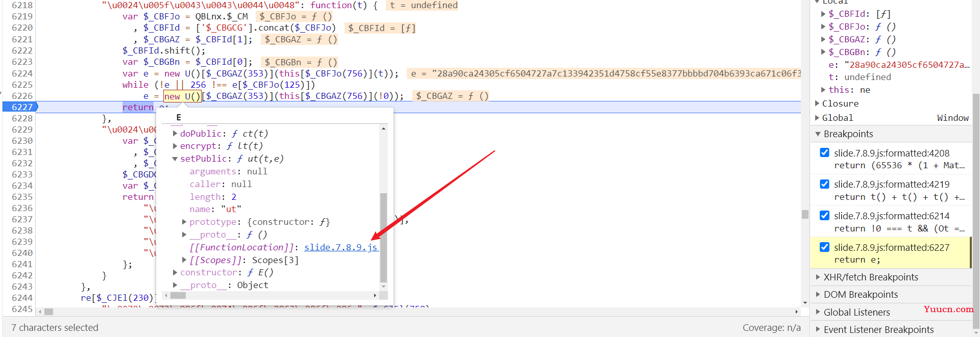980x337 pixels.
Task: Expand the Global scope section
Action: click(817, 118)
